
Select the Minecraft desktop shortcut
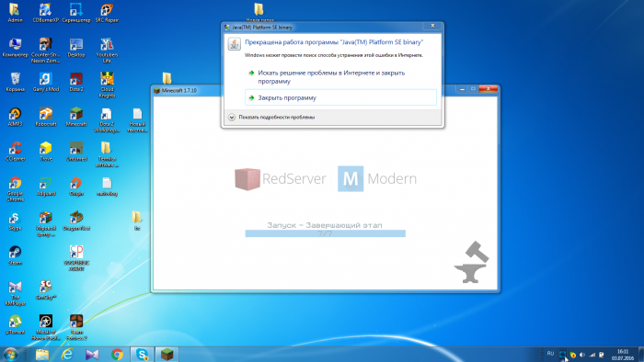(x=76, y=117)
